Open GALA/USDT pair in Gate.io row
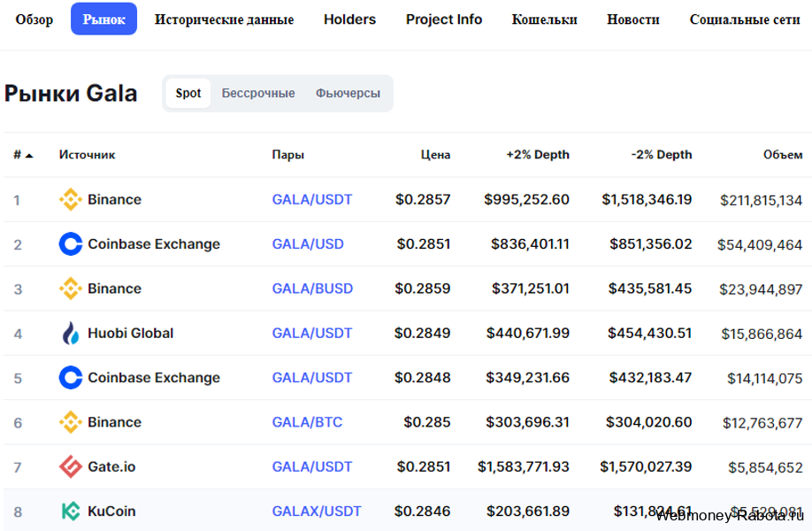Screen dimensions: 812x531 (x=312, y=466)
